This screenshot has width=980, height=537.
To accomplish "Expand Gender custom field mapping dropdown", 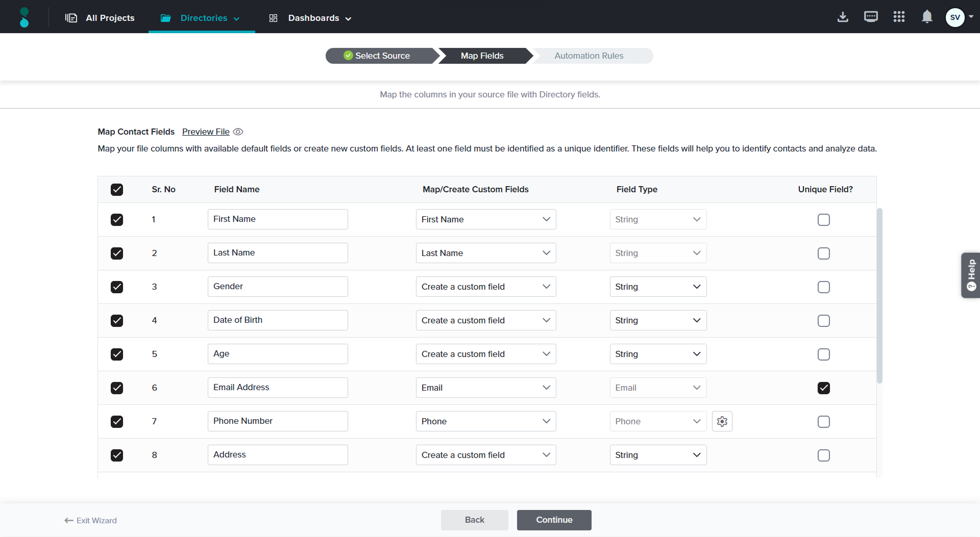I will coord(485,287).
